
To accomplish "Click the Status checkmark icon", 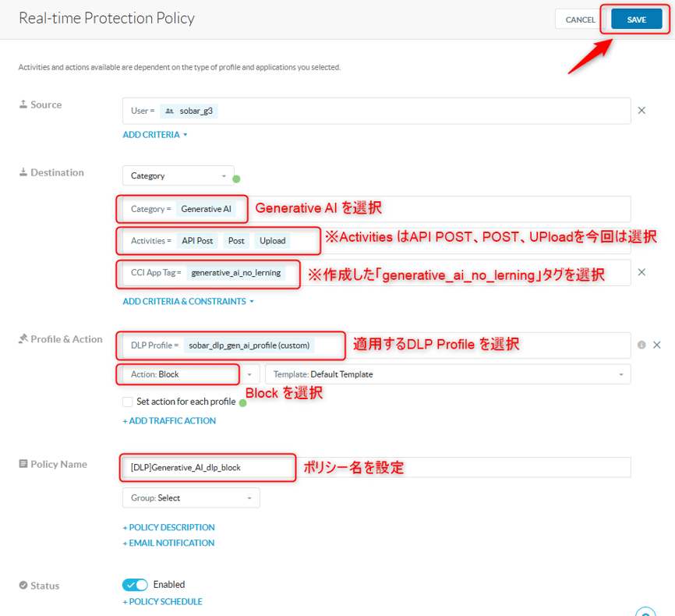I will [x=23, y=586].
